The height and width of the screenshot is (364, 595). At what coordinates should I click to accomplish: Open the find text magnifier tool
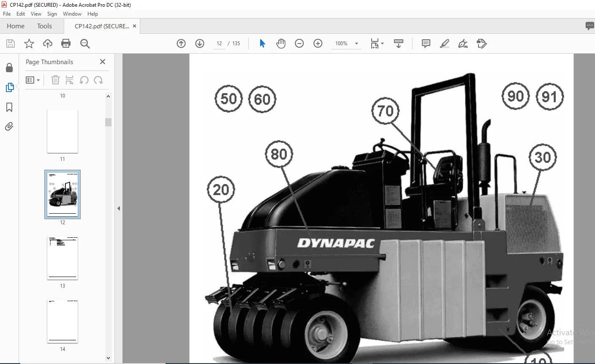85,43
